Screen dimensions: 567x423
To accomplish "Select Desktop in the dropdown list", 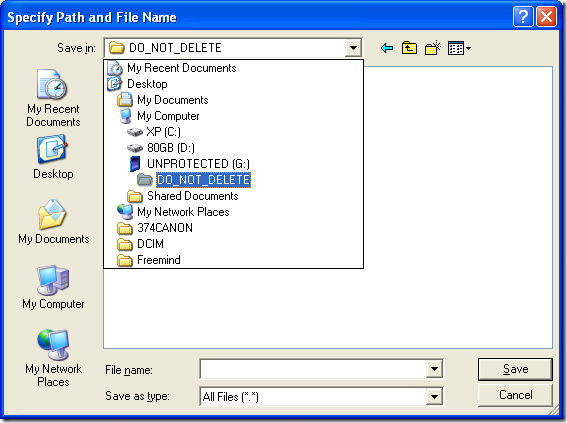I will pos(233,84).
